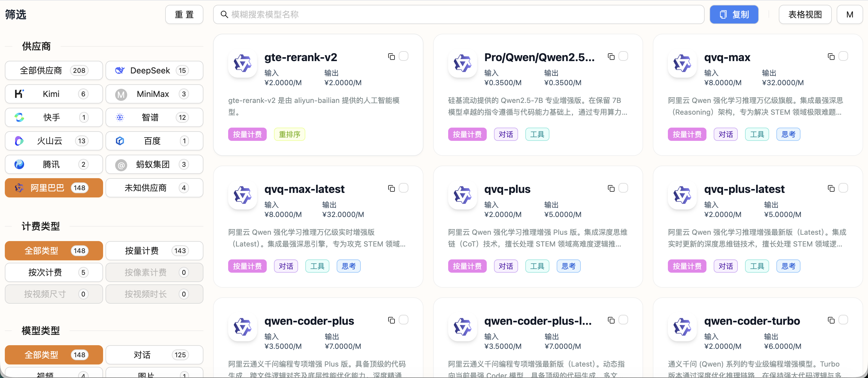Click copy icon on Pro/Qwen/Qwen2.5 card
Viewport: 868px width, 378px height.
(611, 57)
